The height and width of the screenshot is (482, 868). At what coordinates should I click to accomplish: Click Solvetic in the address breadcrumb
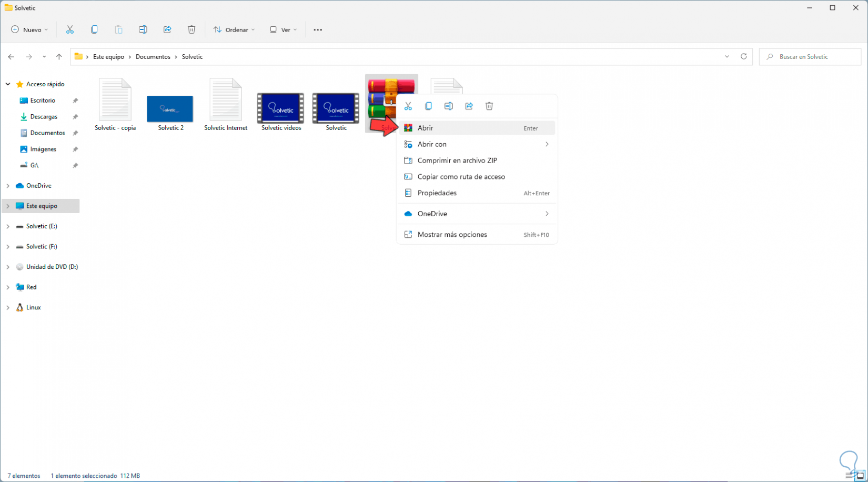coord(192,57)
